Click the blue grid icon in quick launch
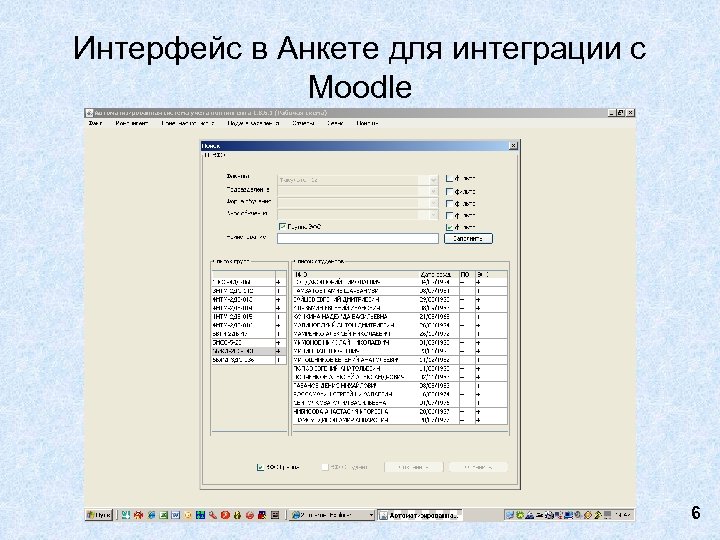The image size is (720, 540). tap(200, 515)
